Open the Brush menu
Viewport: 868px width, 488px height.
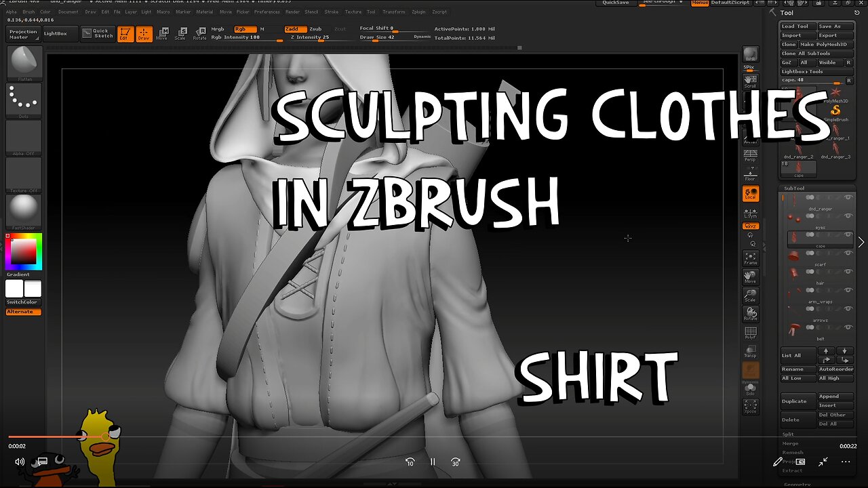click(x=28, y=12)
